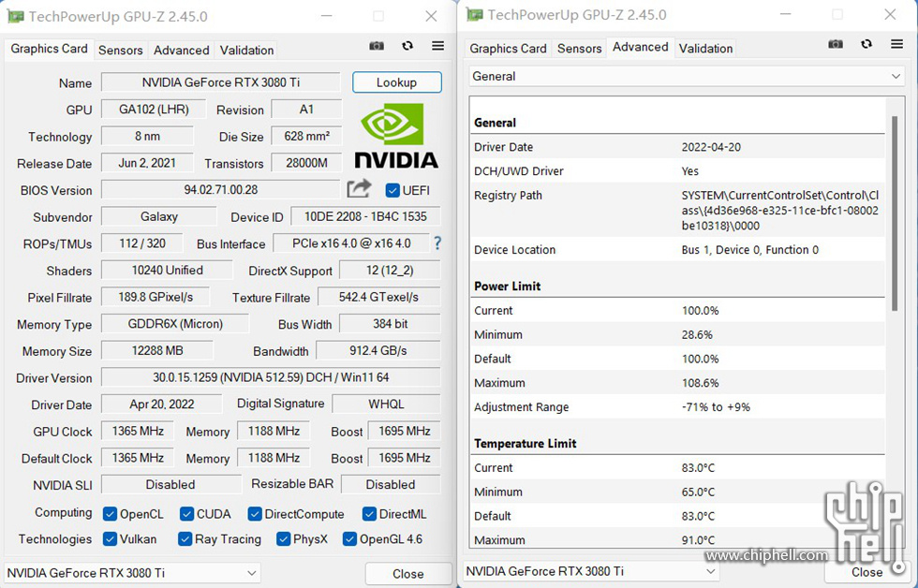Image resolution: width=918 pixels, height=588 pixels.
Task: Click the Memory Size field 12288 MB
Action: (x=157, y=350)
